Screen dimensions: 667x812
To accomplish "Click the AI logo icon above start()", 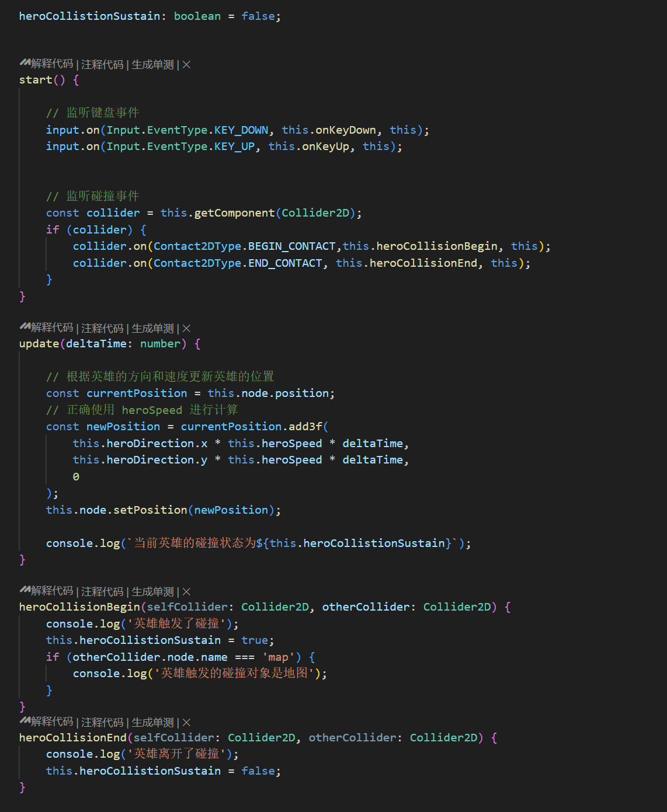I will 25,64.
